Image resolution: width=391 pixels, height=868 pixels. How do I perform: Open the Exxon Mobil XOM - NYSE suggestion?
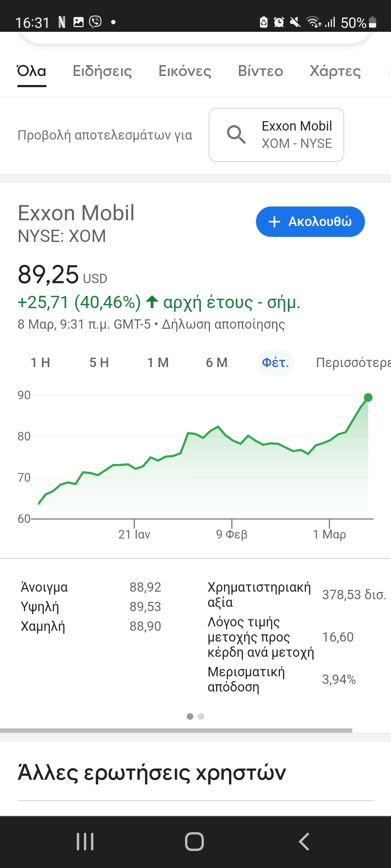click(276, 135)
